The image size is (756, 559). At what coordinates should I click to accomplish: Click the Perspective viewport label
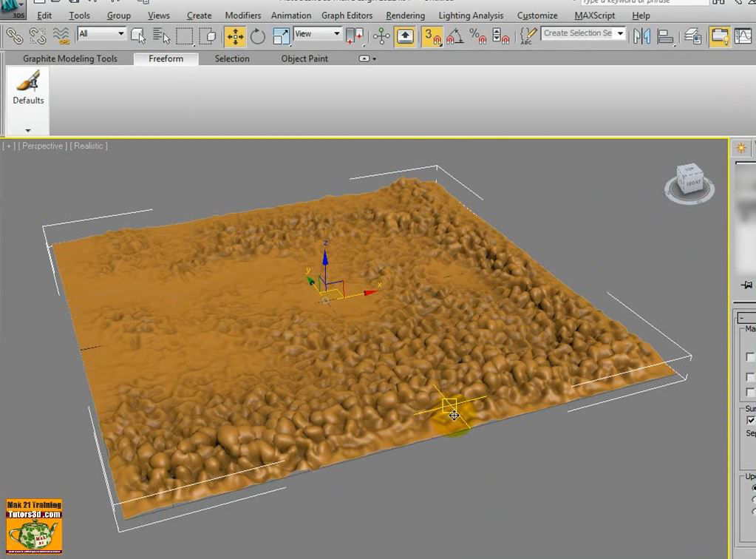point(42,146)
